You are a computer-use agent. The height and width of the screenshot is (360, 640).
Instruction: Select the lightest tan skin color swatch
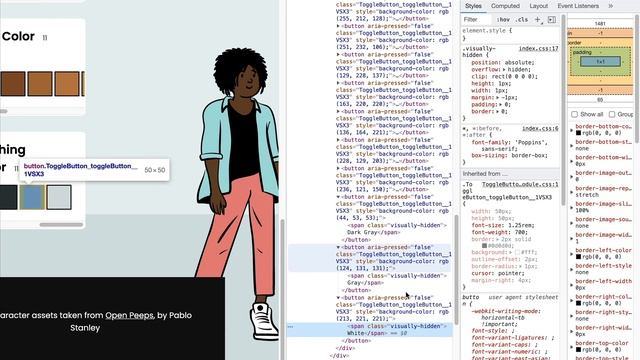click(x=67, y=84)
